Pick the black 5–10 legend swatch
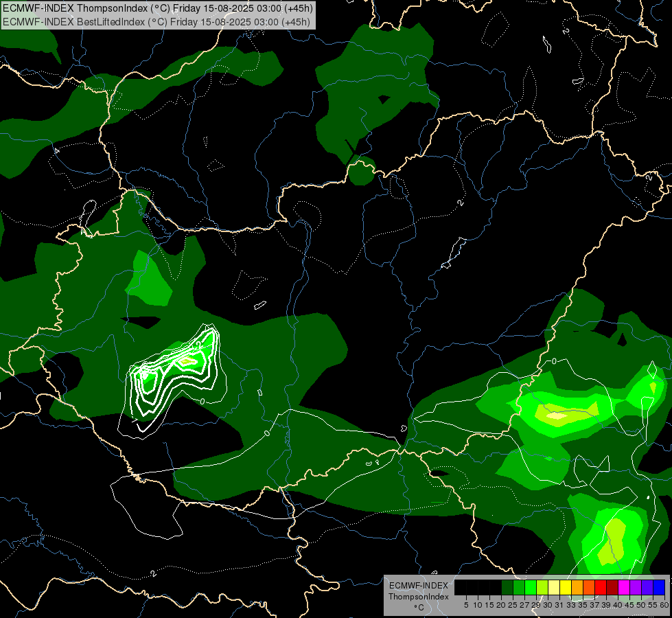 click(472, 587)
